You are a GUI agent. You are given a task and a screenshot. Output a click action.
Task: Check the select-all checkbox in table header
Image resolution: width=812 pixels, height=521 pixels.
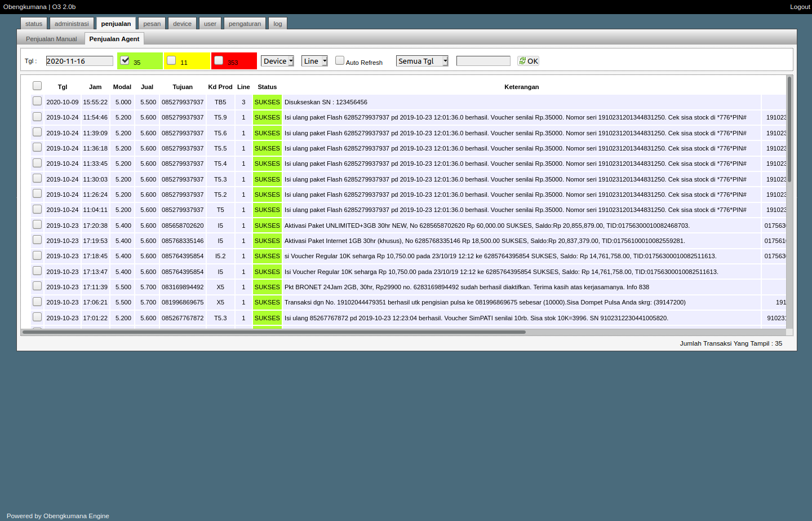tap(37, 86)
